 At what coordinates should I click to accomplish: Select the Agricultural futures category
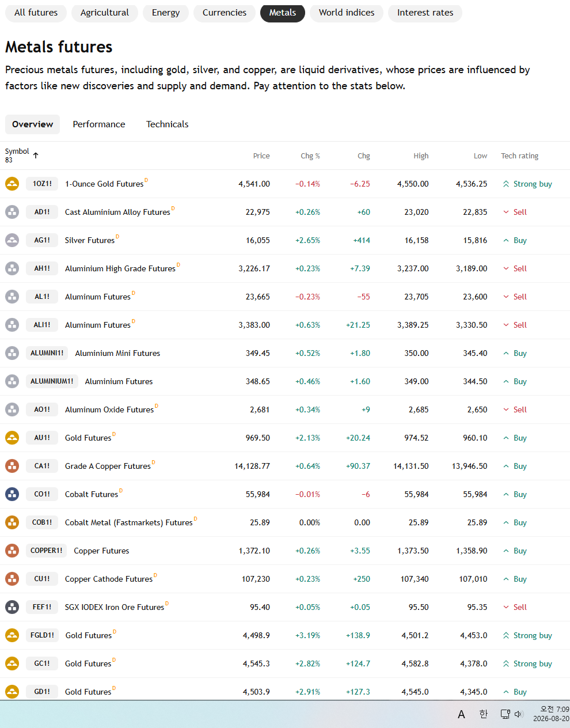[105, 13]
